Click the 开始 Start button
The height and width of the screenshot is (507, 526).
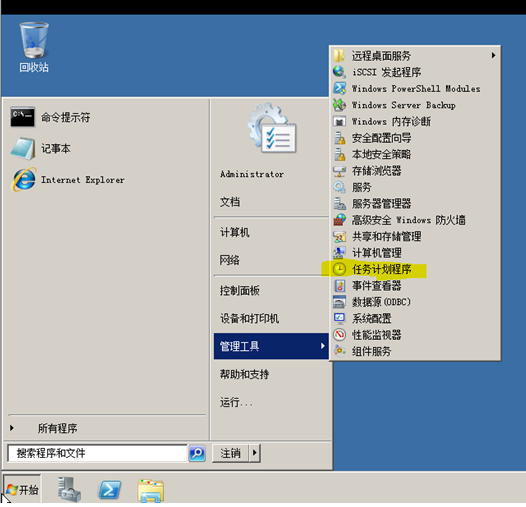(x=22, y=490)
